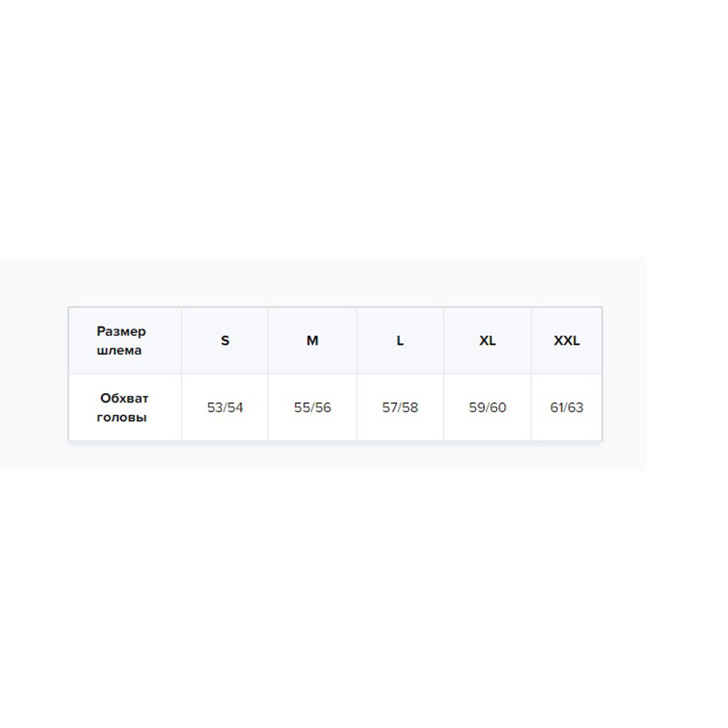Click the word 'Размер' in first cell
Image resolution: width=728 pixels, height=728 pixels.
(x=121, y=331)
